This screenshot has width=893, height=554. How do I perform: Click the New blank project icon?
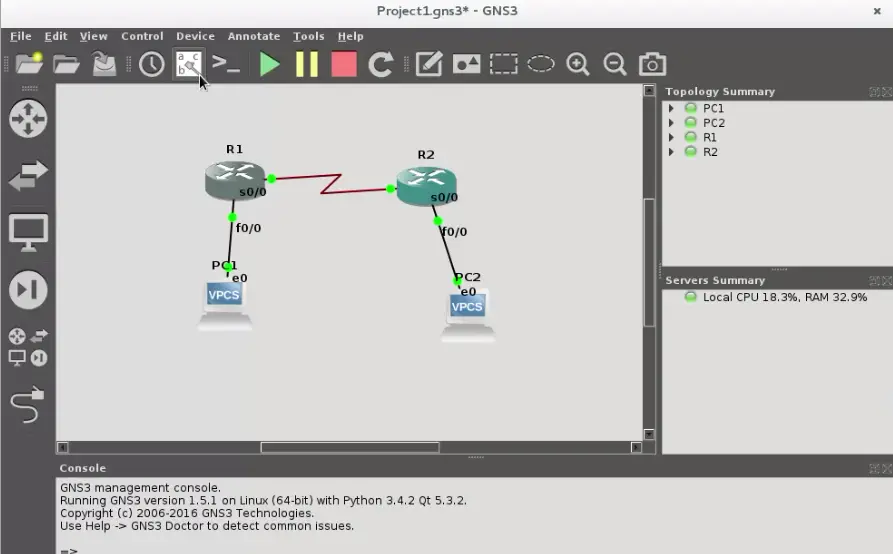(29, 64)
